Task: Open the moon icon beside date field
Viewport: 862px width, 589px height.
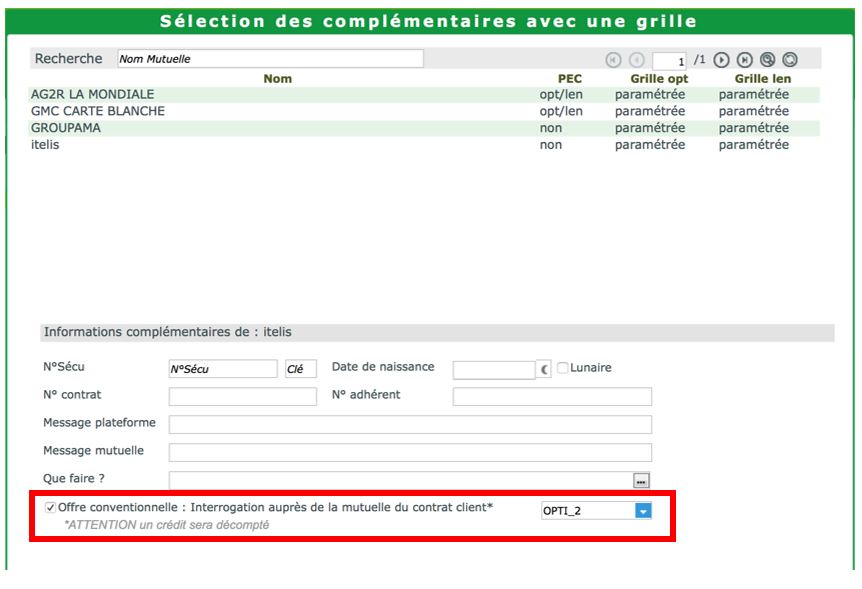Action: (544, 369)
